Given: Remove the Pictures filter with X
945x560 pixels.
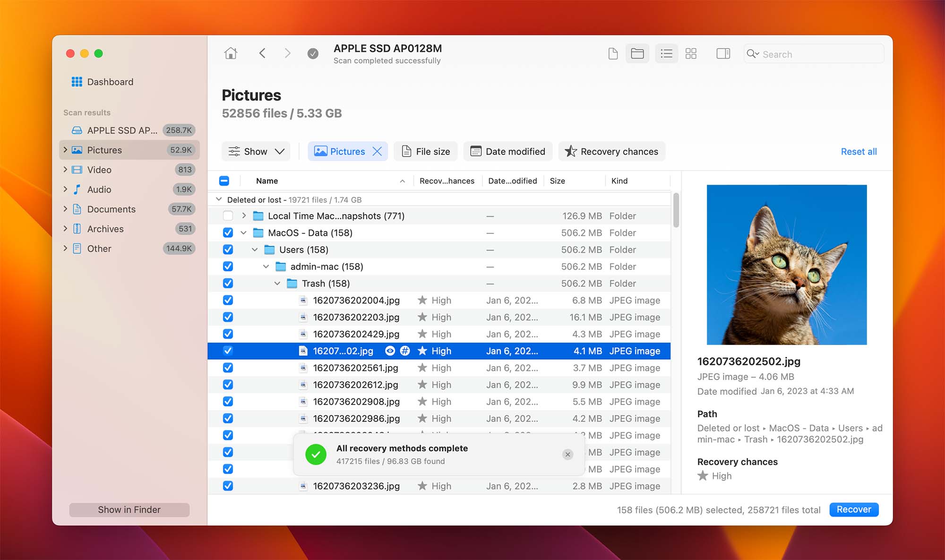Looking at the screenshot, I should (377, 151).
